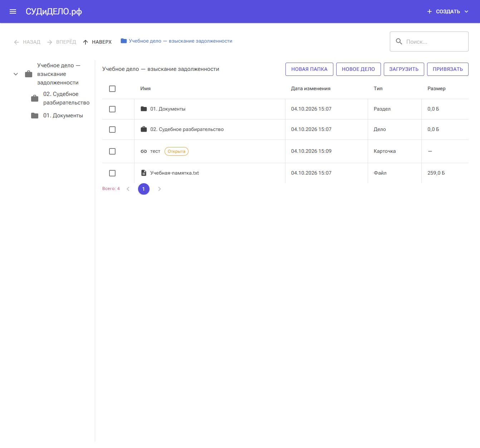Click the folder icon of 01. Документы in tree
480x448 pixels.
point(35,116)
